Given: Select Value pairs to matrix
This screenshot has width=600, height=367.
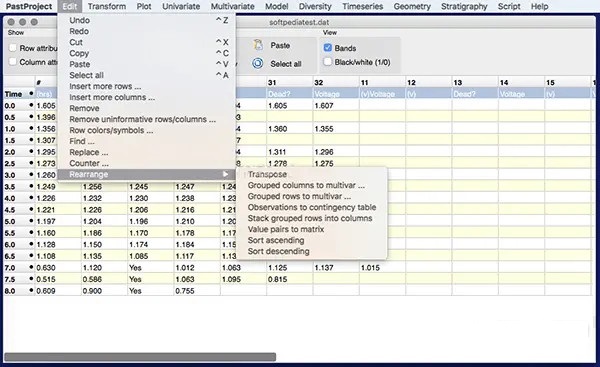Looking at the screenshot, I should click(312, 230).
